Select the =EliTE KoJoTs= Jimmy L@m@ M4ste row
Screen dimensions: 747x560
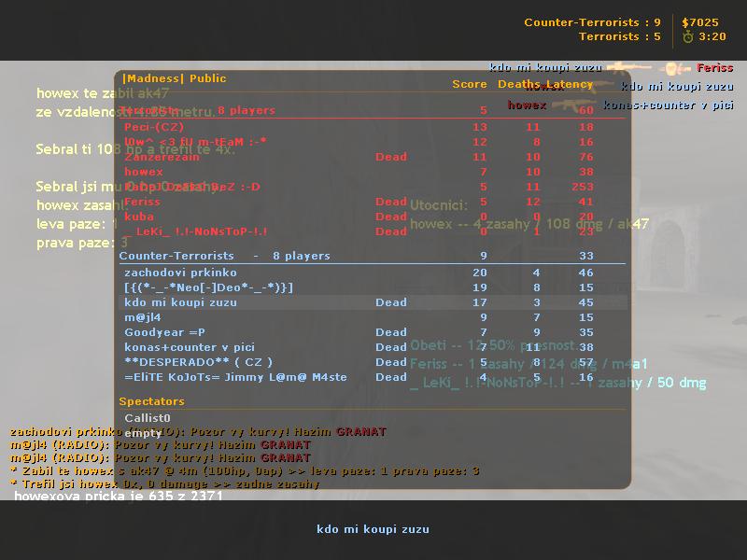click(x=372, y=377)
